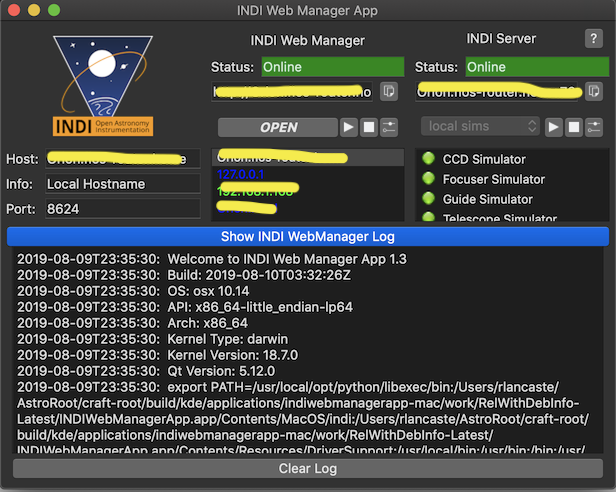The width and height of the screenshot is (616, 492).
Task: Expand the local sims profile dropdown
Action: tap(480, 126)
